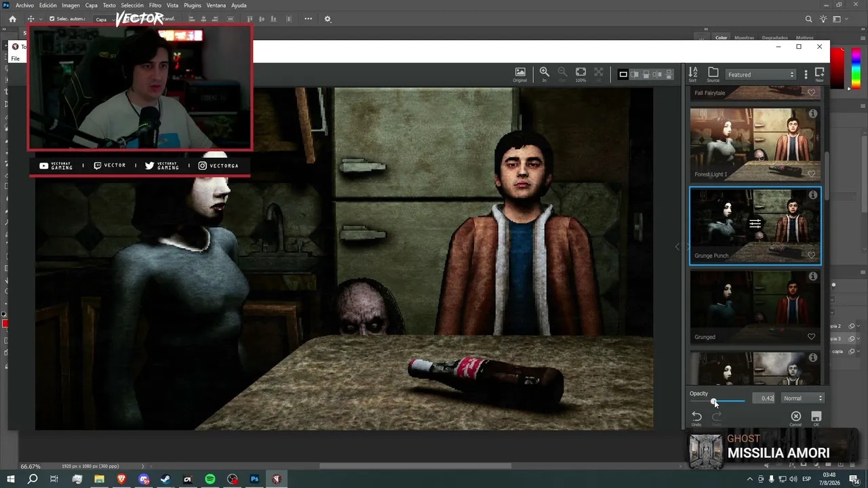Open the Filtro menu in Photoshop
Viewport: 868px width, 488px height.
(x=155, y=5)
